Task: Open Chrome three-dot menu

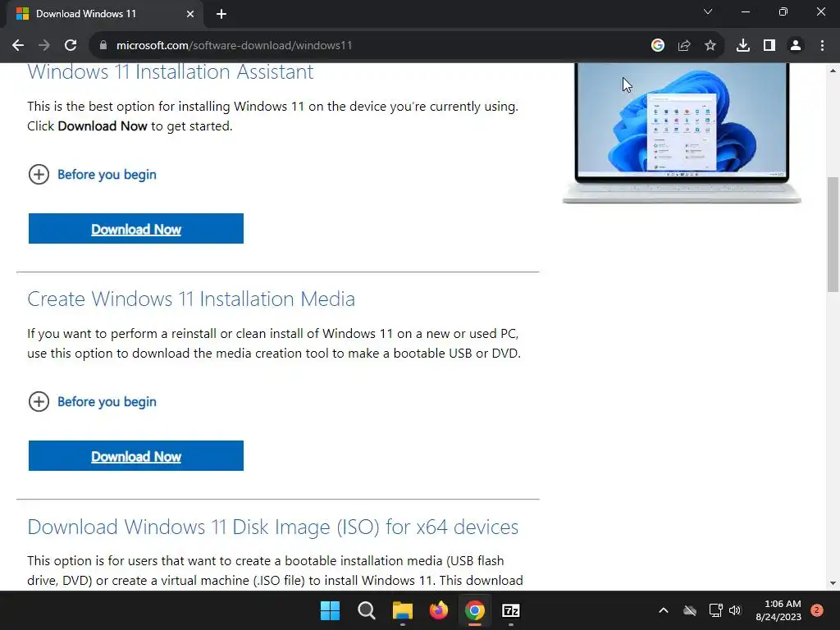Action: [822, 46]
